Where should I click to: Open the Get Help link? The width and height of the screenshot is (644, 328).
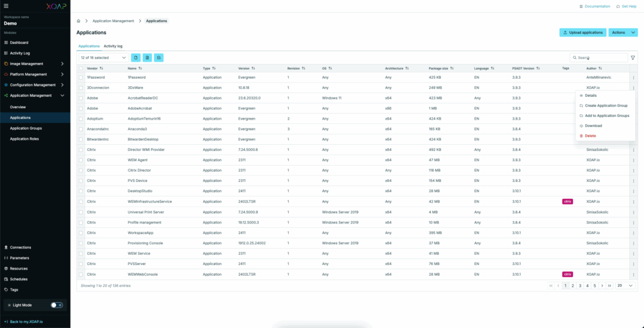click(626, 6)
